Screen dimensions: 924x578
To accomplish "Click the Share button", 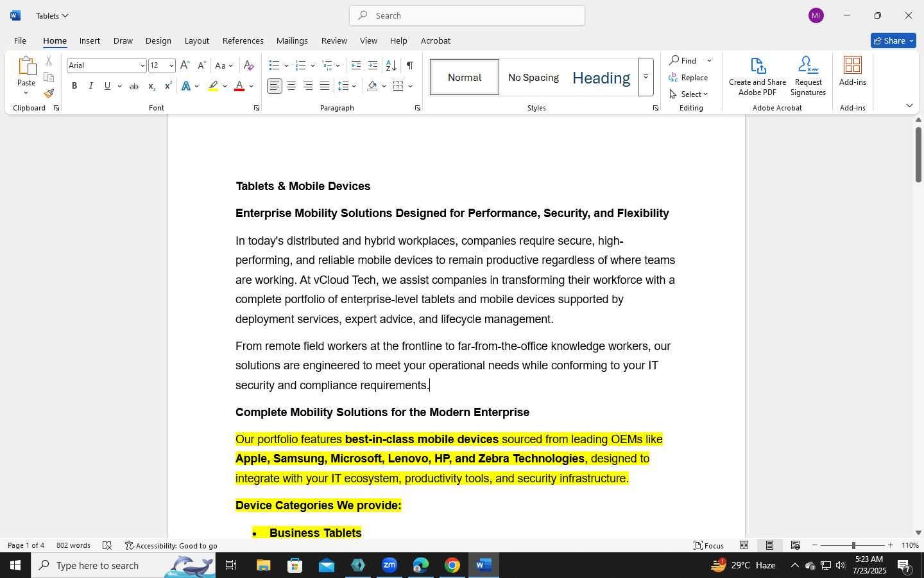I will [893, 40].
